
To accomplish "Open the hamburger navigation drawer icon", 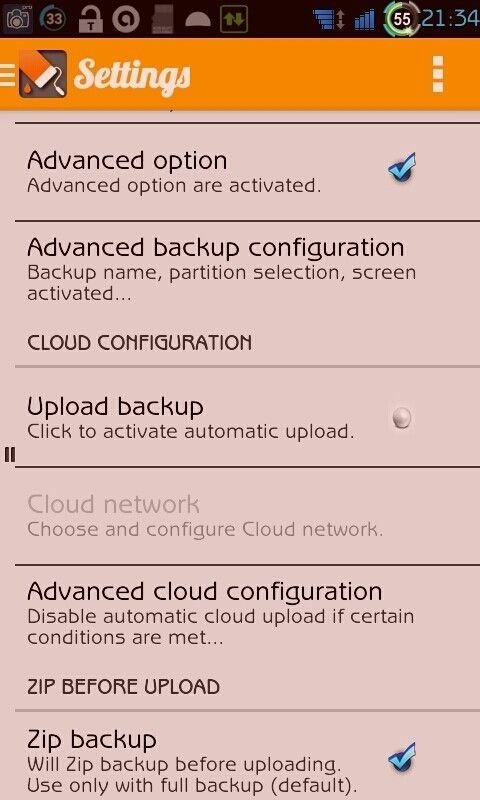I will 8,74.
